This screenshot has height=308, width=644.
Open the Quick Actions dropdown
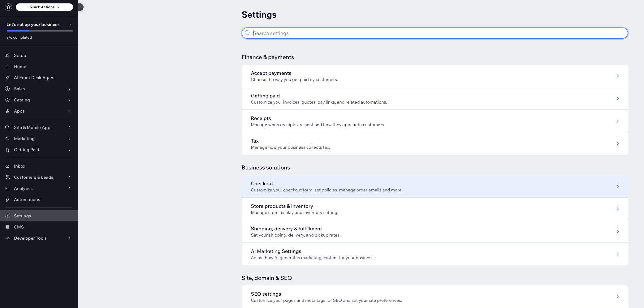click(44, 7)
